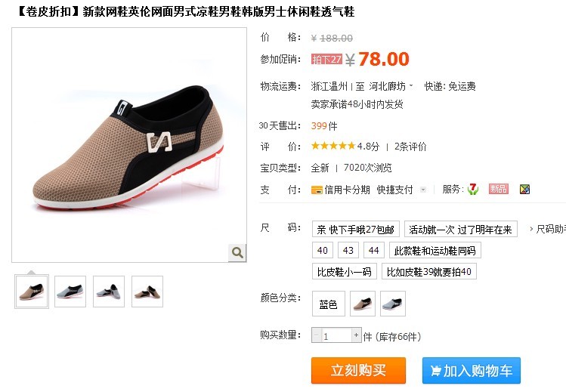Open the 2条评价 reviews link

point(410,147)
